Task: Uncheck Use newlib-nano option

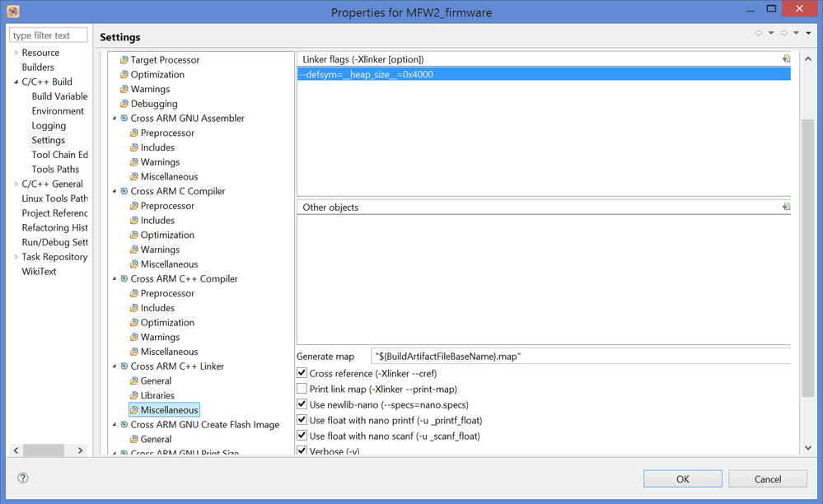Action: 302,404
